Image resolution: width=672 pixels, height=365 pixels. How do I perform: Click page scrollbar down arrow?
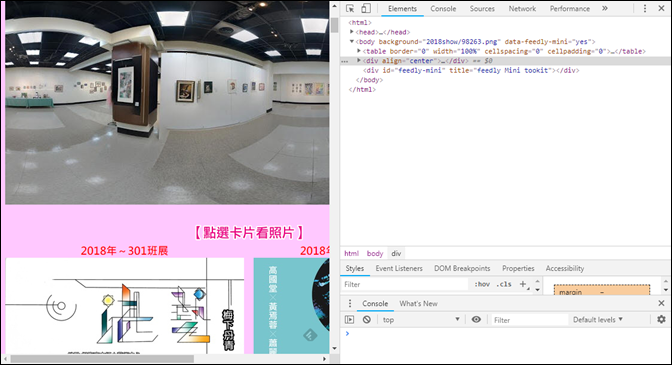335,349
